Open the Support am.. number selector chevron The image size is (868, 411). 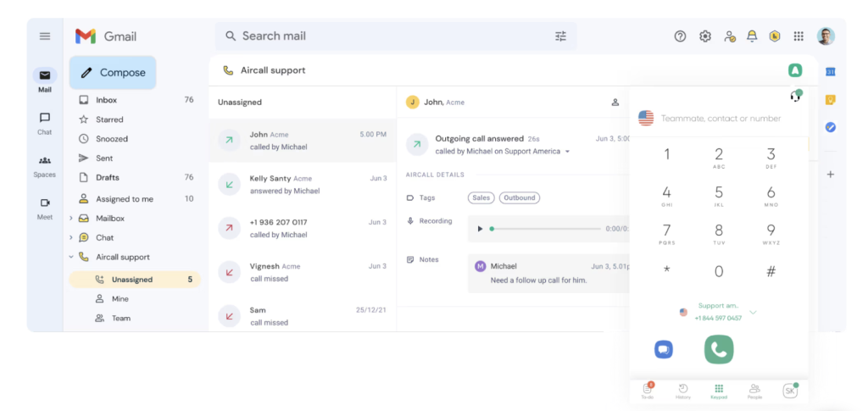click(753, 313)
